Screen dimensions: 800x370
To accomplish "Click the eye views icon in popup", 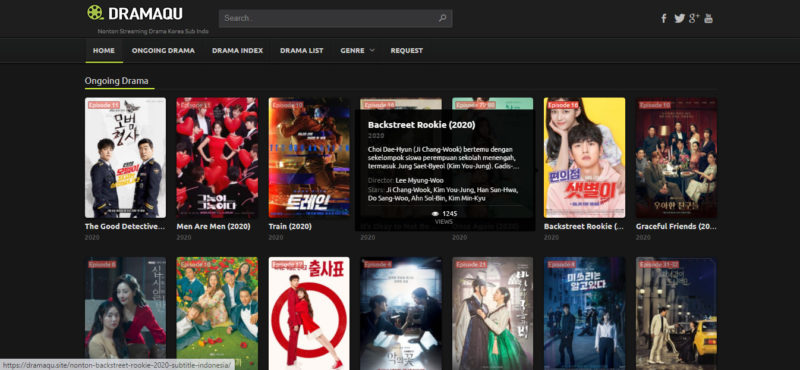I will (x=435, y=213).
